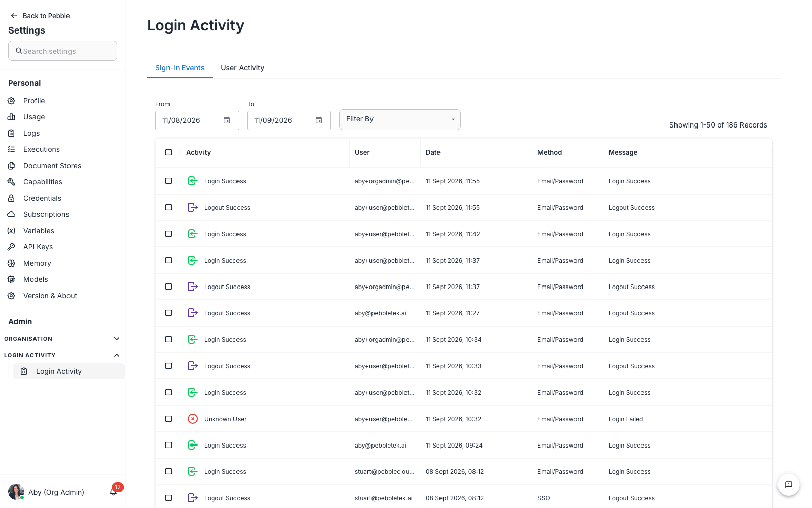Click the Message column header
812x508 pixels.
623,152
